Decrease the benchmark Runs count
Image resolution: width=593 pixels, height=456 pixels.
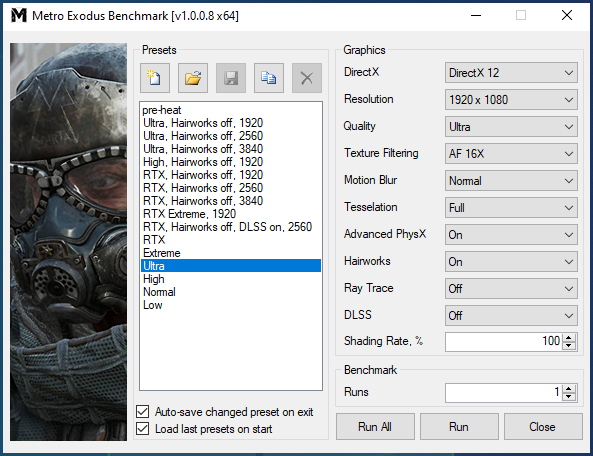click(569, 397)
